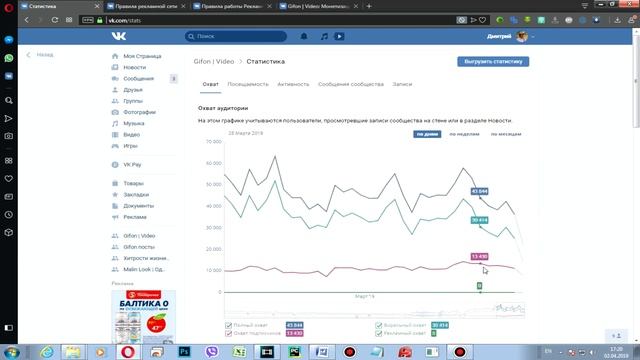Viewport: 640px width, 360px height.
Task: Open Opera sidebar bookmarks heart icon
Action: 9,178
